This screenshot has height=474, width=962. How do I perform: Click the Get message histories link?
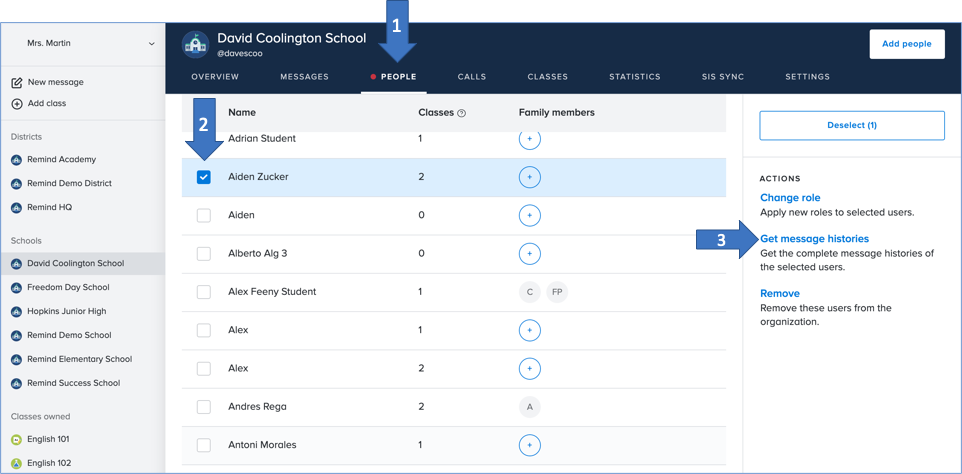pyautogui.click(x=814, y=239)
